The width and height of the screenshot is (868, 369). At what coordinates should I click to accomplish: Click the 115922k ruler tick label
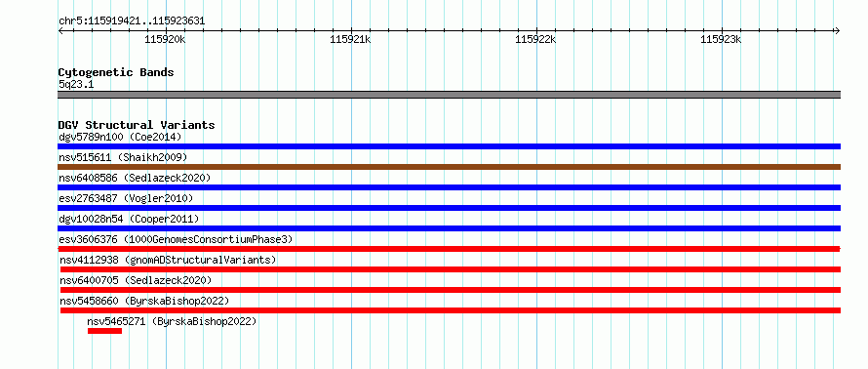pos(535,39)
